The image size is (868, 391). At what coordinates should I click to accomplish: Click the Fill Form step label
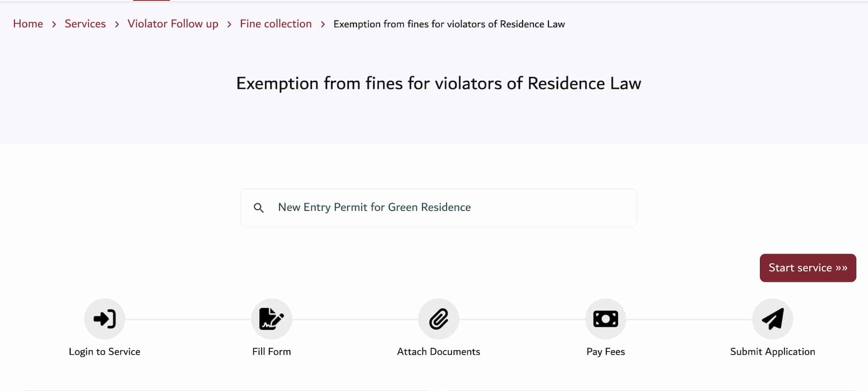pos(271,351)
